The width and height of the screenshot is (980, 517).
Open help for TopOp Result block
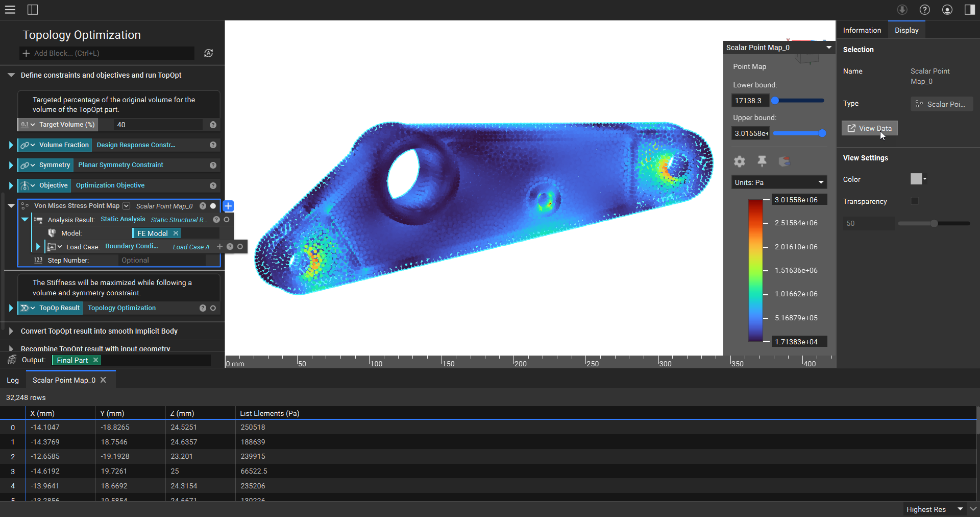(203, 308)
